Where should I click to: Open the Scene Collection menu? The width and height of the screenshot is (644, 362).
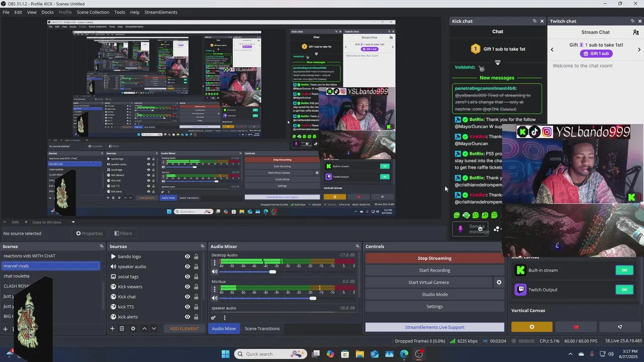coord(93,12)
